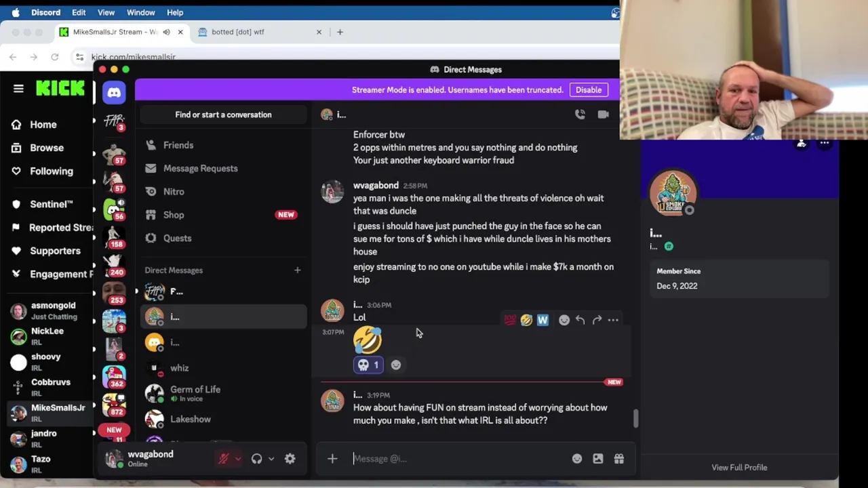Reply to the Lol message
Viewport: 868px width, 488px height.
[x=580, y=320]
